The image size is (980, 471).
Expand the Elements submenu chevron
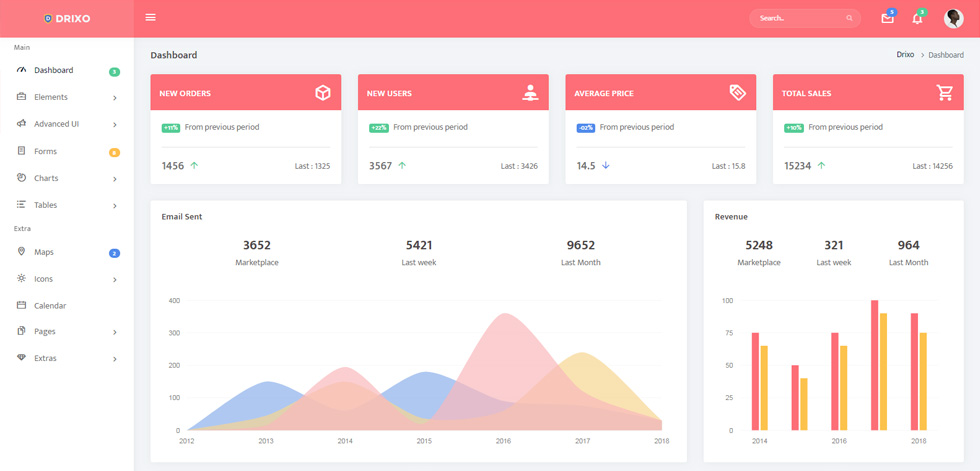point(114,98)
